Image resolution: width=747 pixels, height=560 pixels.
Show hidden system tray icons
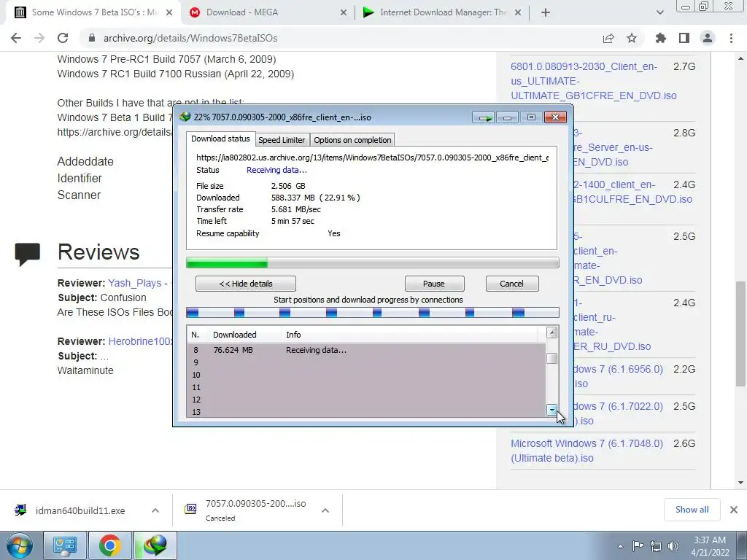tap(620, 547)
